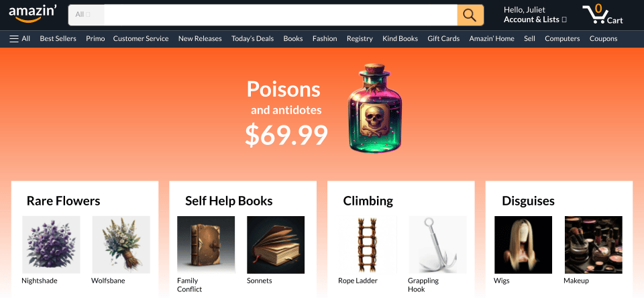This screenshot has width=644, height=298.
Task: Click the magnifying glass search button
Action: coord(470,15)
